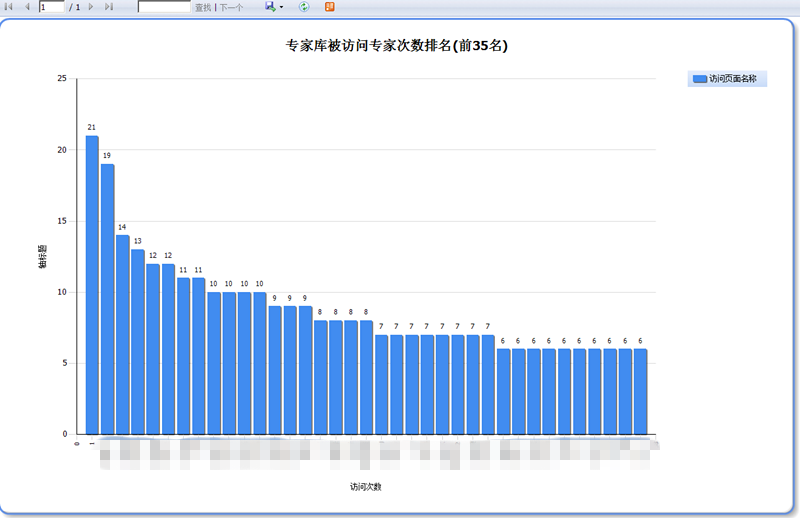Click the 查找 find link
This screenshot has width=800, height=518.
(203, 8)
